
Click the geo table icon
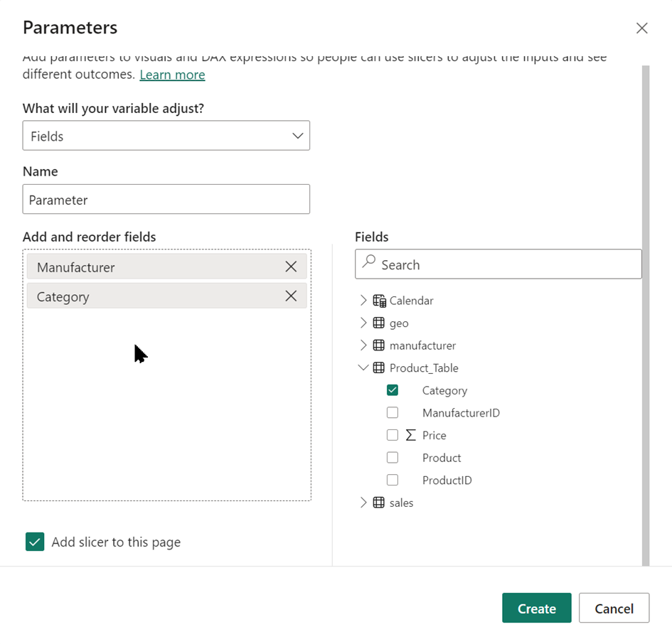click(379, 323)
